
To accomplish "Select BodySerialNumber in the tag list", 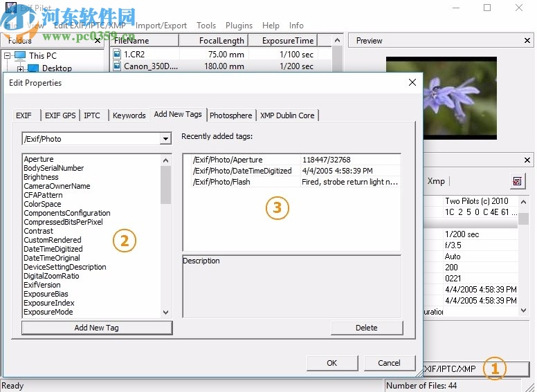I will 54,168.
